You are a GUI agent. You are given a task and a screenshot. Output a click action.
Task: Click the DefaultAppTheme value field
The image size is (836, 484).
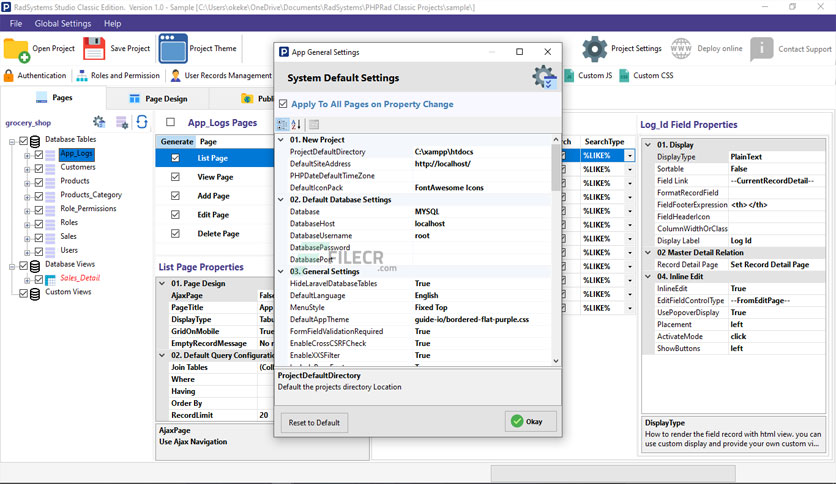(482, 319)
